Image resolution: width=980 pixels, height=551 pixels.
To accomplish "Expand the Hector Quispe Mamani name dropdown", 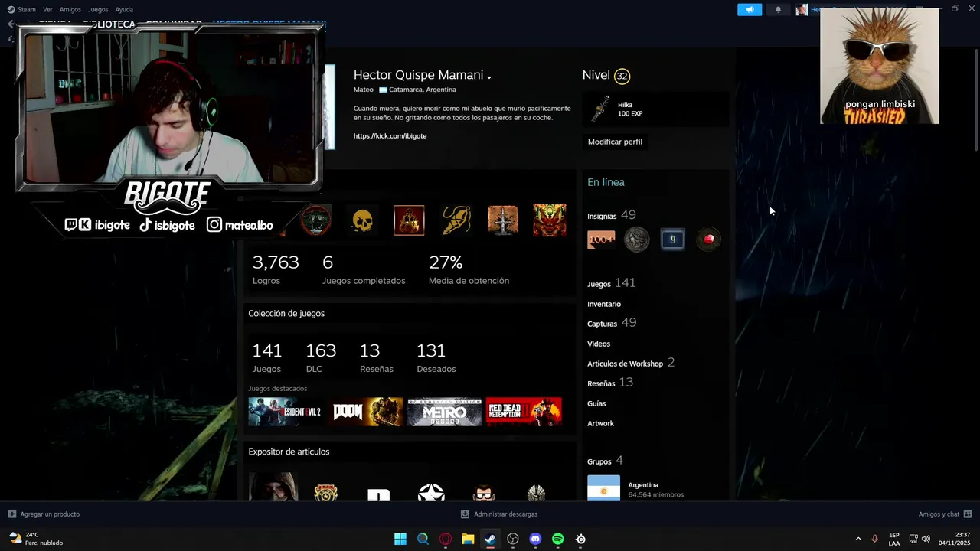I will tap(488, 77).
